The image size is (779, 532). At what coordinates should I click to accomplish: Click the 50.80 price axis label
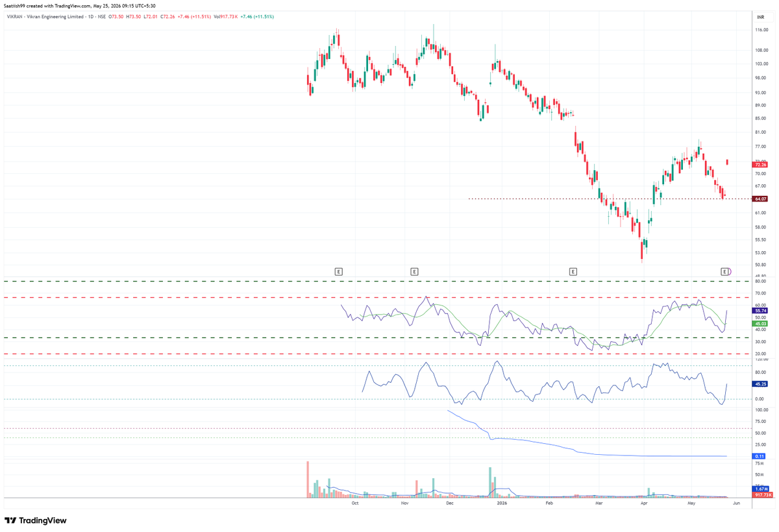coord(761,265)
